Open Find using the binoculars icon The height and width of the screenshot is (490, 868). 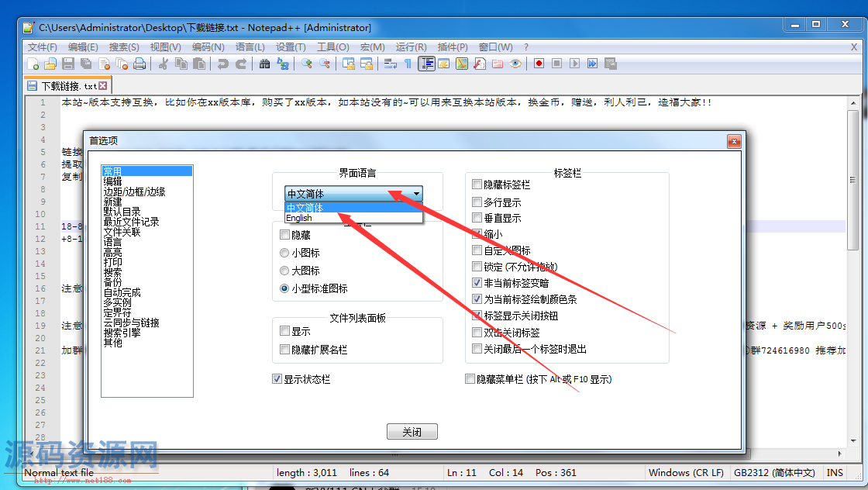point(264,64)
